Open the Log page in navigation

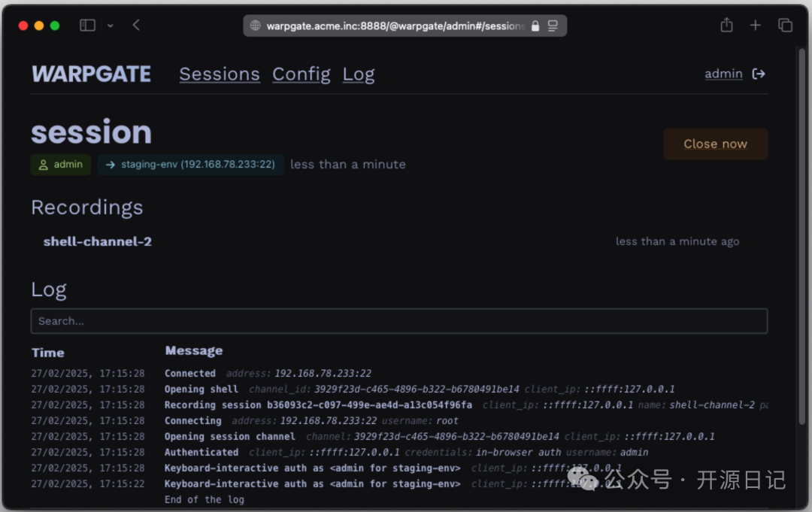[x=359, y=74]
